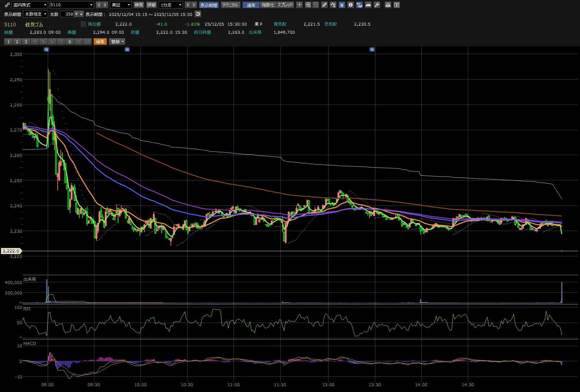The width and height of the screenshot is (580, 392).
Task: Click the orange 編集 edit button
Action: pos(100,42)
